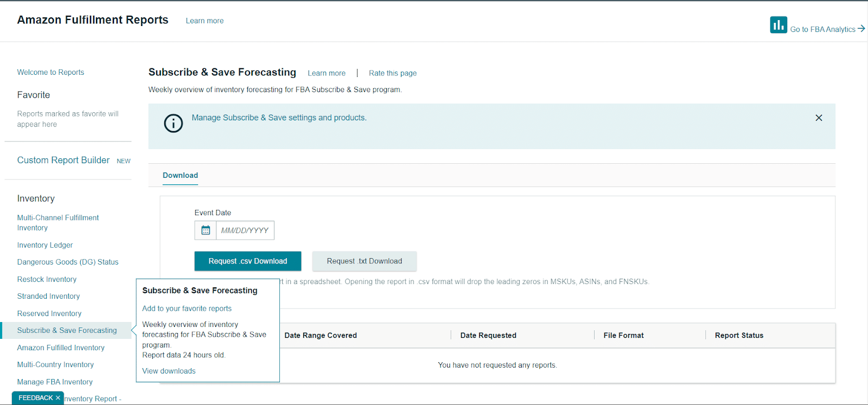Screen dimensions: 868x405
Task: Select Subscribe & Save Forecasting in sidebar
Action: [x=67, y=330]
